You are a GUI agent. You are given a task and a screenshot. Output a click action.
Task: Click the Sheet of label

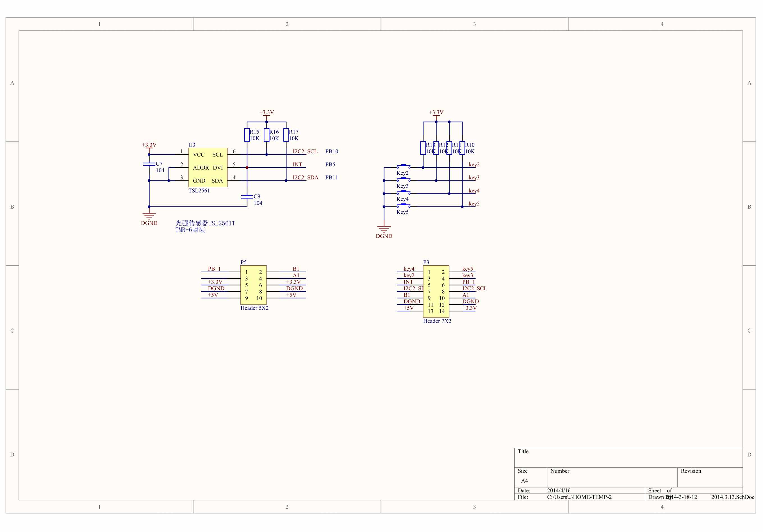[x=660, y=490]
